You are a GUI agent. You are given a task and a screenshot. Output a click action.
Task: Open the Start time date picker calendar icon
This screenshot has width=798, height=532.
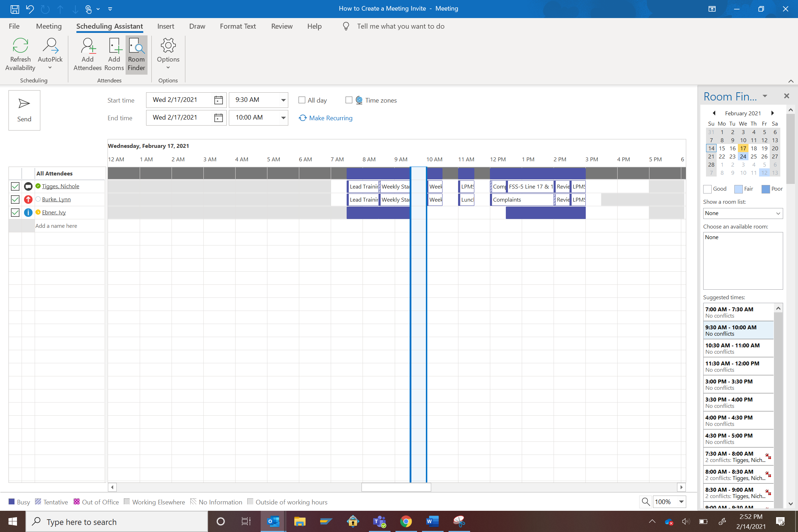(x=218, y=100)
